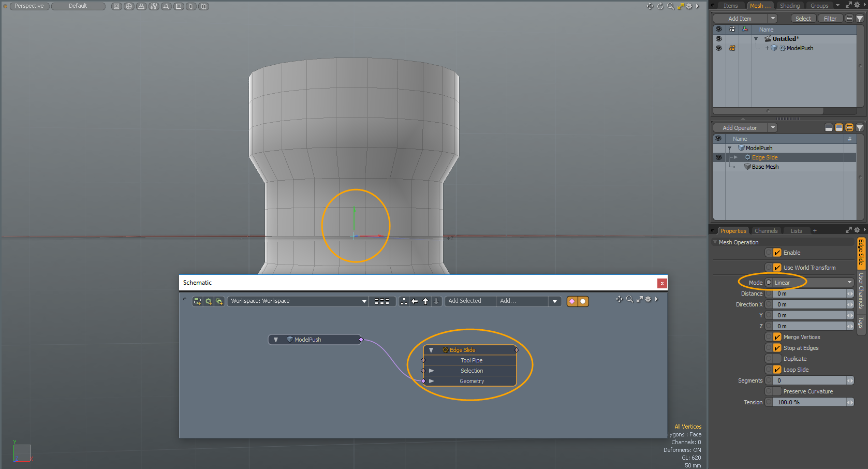Switch to the Shading tab
Screen dimensions: 868x469
tap(789, 6)
